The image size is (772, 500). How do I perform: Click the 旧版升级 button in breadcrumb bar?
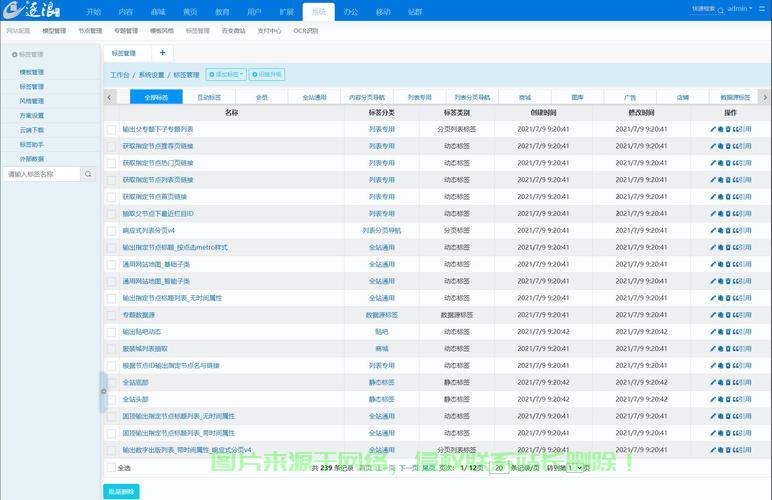(267, 74)
